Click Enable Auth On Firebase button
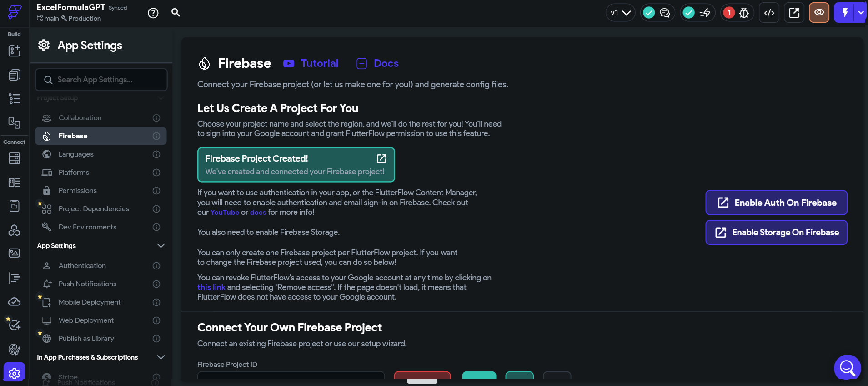 point(776,203)
